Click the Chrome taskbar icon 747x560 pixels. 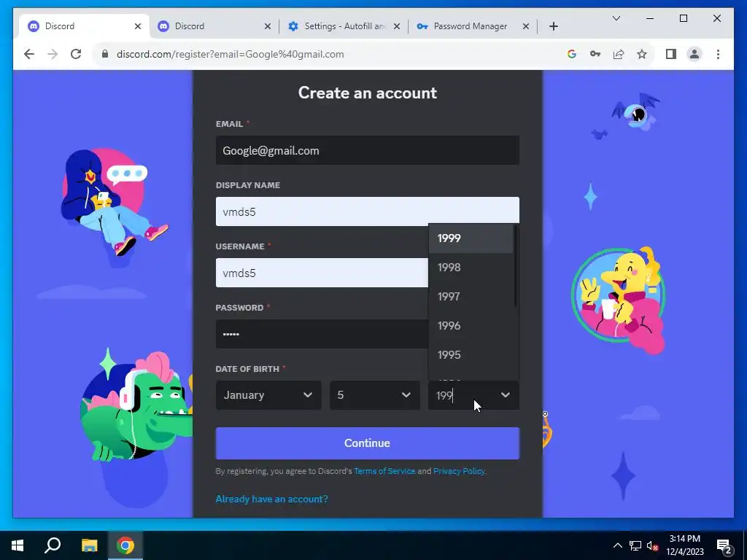pos(125,545)
